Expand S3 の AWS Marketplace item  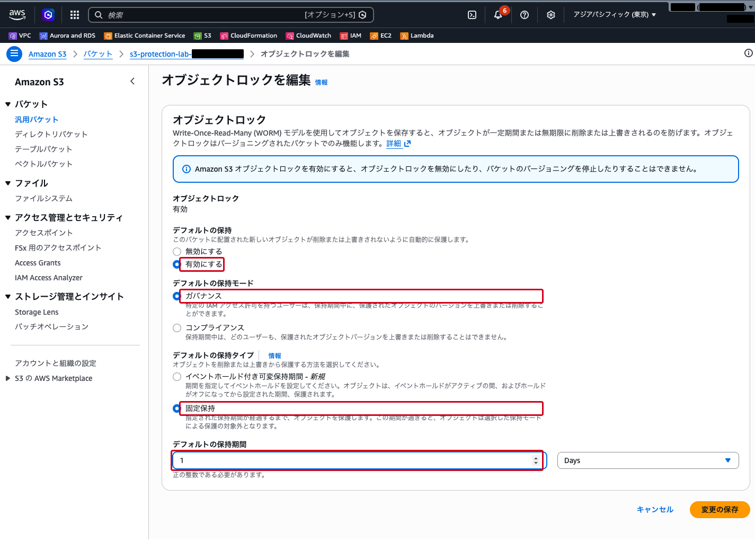[7, 378]
